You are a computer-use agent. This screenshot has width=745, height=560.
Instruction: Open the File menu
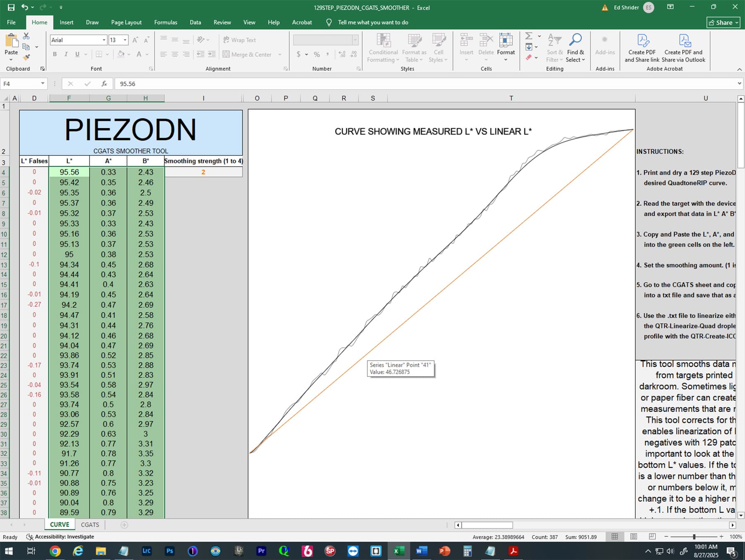click(x=11, y=22)
